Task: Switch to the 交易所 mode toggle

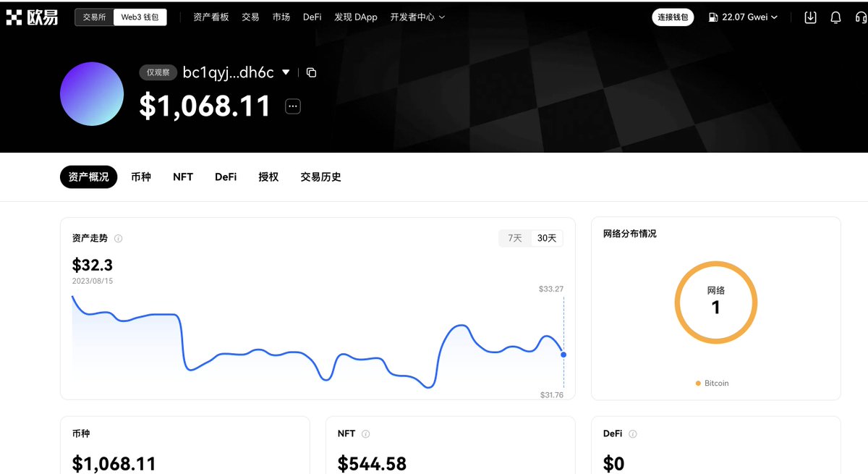Action: [x=94, y=17]
